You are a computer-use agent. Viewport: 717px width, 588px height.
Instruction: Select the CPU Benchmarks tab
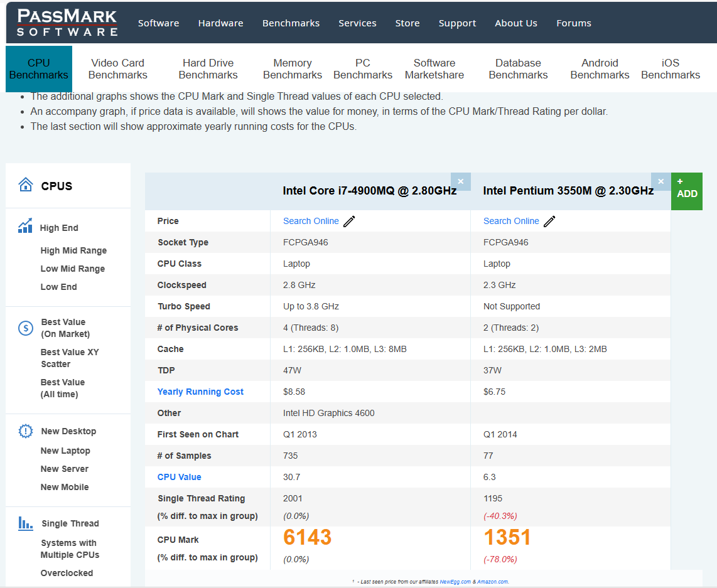(39, 69)
